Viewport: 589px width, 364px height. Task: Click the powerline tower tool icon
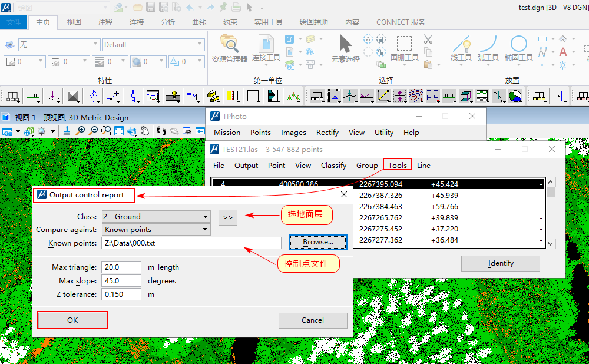point(133,96)
